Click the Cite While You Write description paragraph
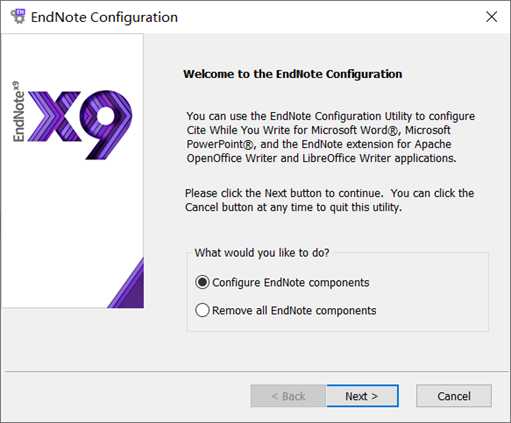Viewport: 511px width, 423px height. click(x=330, y=137)
